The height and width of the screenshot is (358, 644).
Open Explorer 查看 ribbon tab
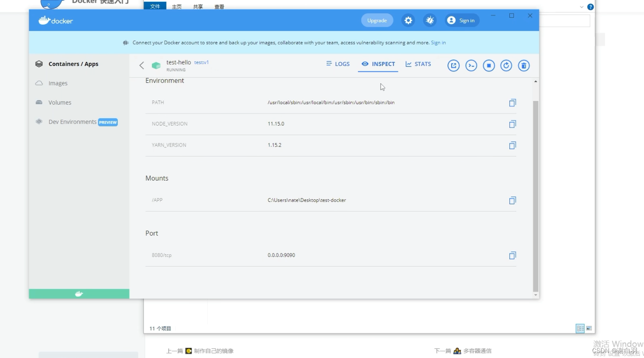pos(219,7)
